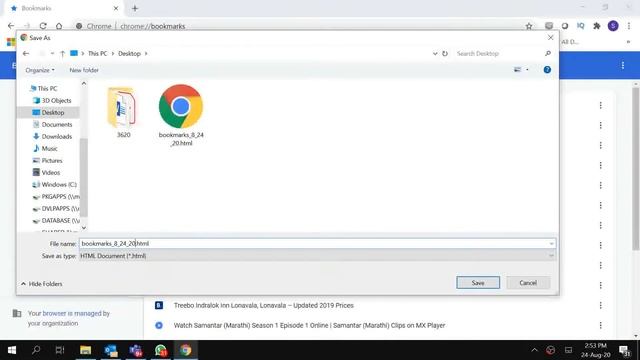Image resolution: width=640 pixels, height=360 pixels.
Task: Click This PC in the address path
Action: pyautogui.click(x=97, y=53)
